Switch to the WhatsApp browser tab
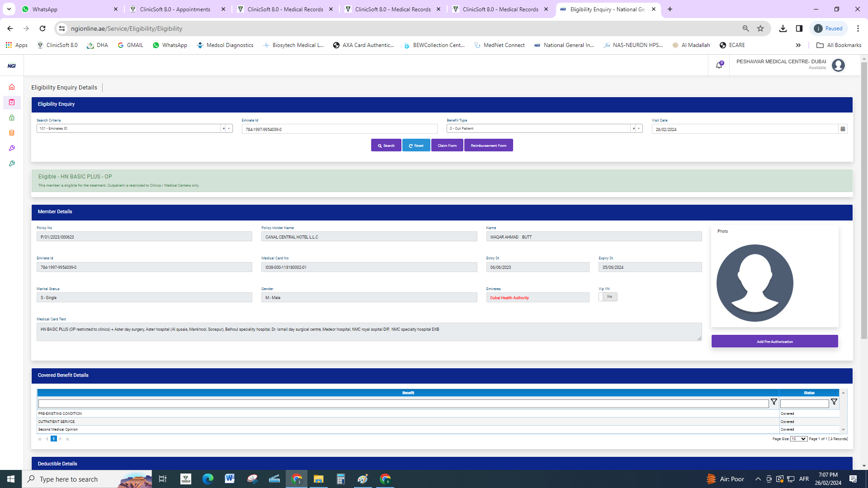 click(45, 9)
